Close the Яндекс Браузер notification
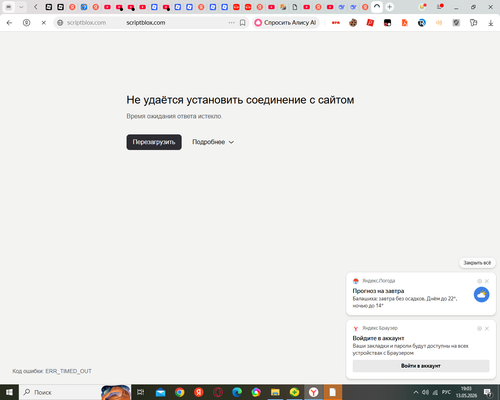The width and height of the screenshot is (500, 400). [487, 328]
